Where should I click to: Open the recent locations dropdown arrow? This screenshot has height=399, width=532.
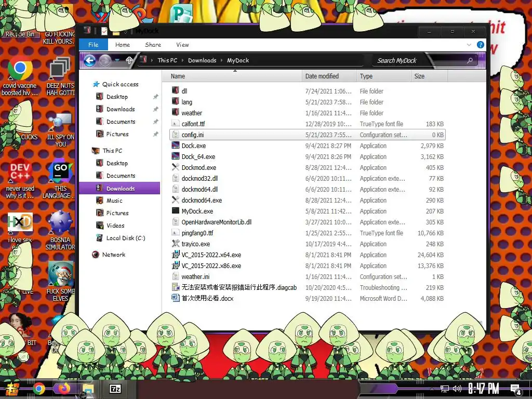pos(117,60)
